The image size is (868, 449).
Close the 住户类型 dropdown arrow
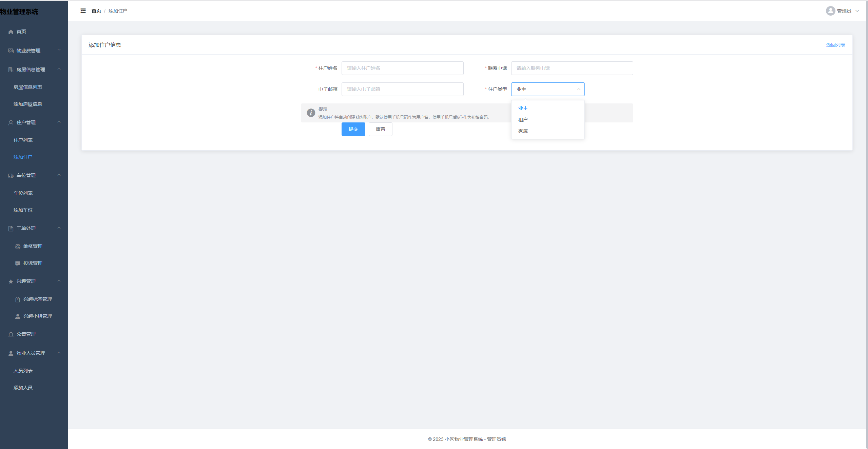tap(578, 89)
